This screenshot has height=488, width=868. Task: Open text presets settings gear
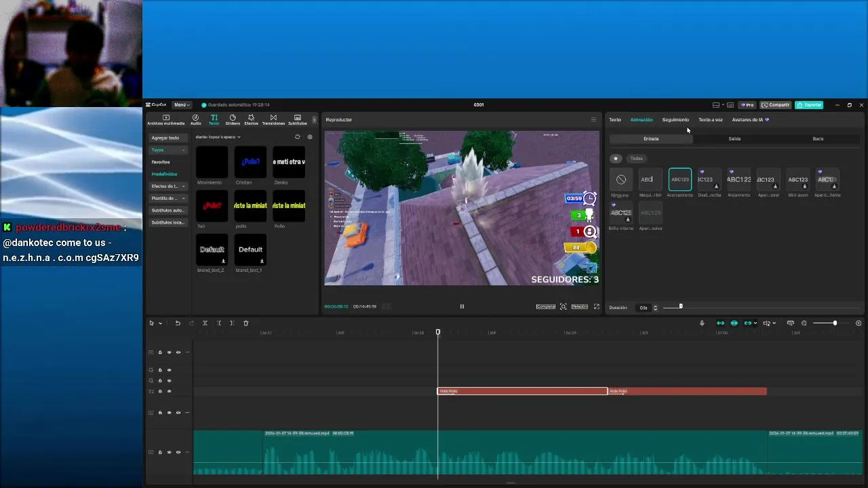click(310, 137)
